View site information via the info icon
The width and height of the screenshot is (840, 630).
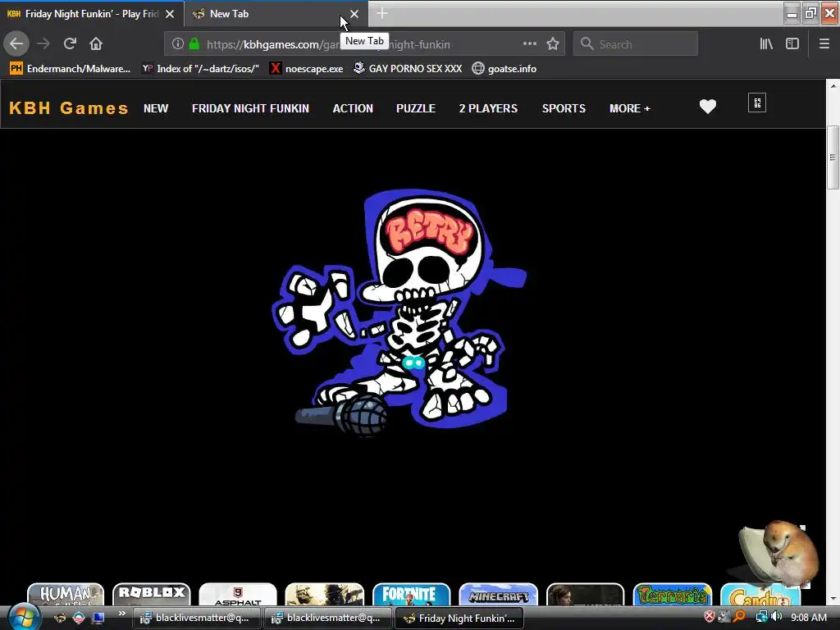(178, 44)
